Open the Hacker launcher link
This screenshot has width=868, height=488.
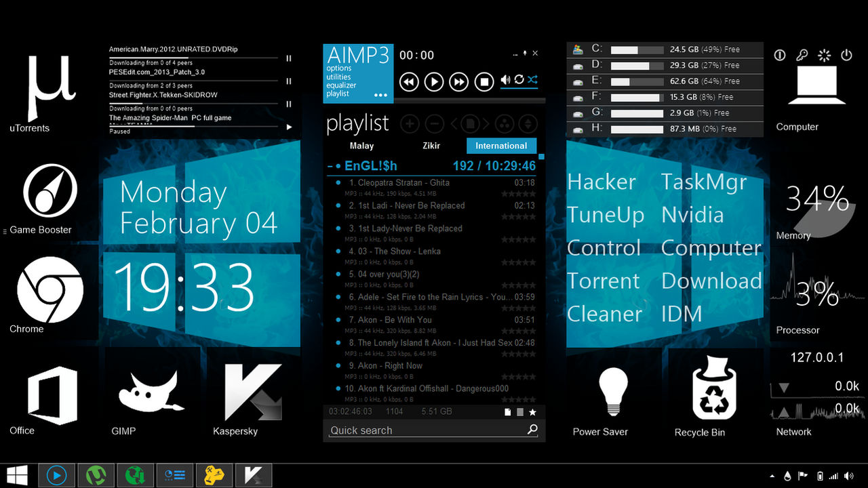tap(601, 182)
